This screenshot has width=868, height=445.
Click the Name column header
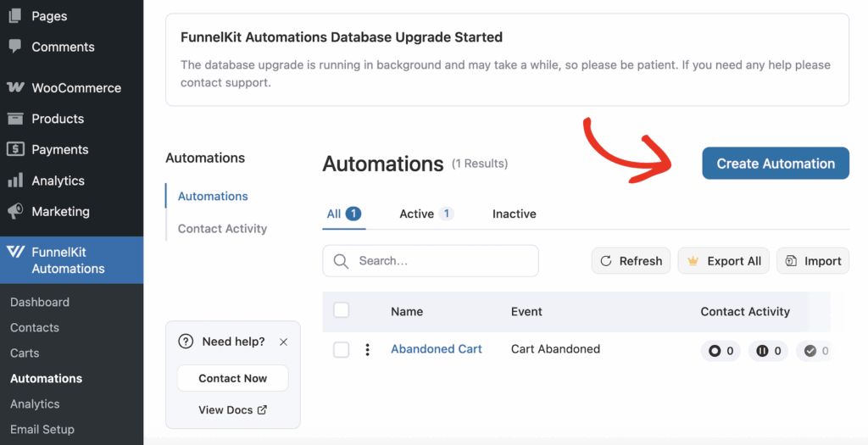(407, 312)
